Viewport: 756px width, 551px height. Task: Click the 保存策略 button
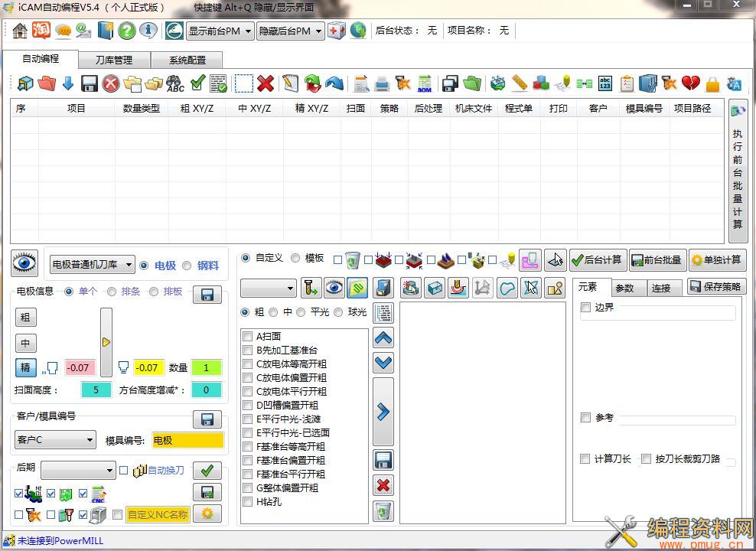(x=716, y=286)
